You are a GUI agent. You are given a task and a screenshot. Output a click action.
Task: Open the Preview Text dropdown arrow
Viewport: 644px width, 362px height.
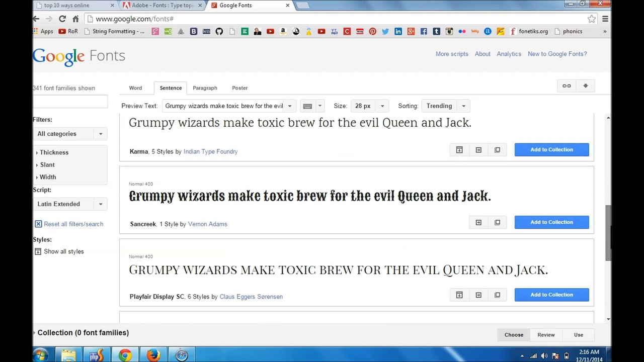290,106
